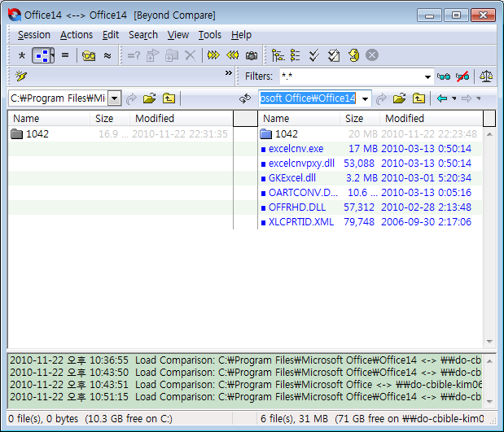The image size is (504, 432).
Task: Select XLCPRTID.XML in right pane
Action: [370, 222]
